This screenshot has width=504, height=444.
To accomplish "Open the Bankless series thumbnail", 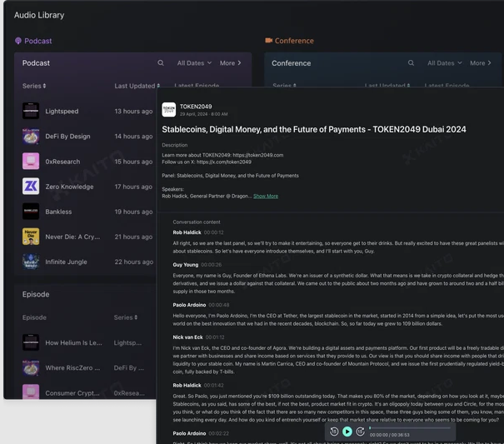I will (x=31, y=212).
